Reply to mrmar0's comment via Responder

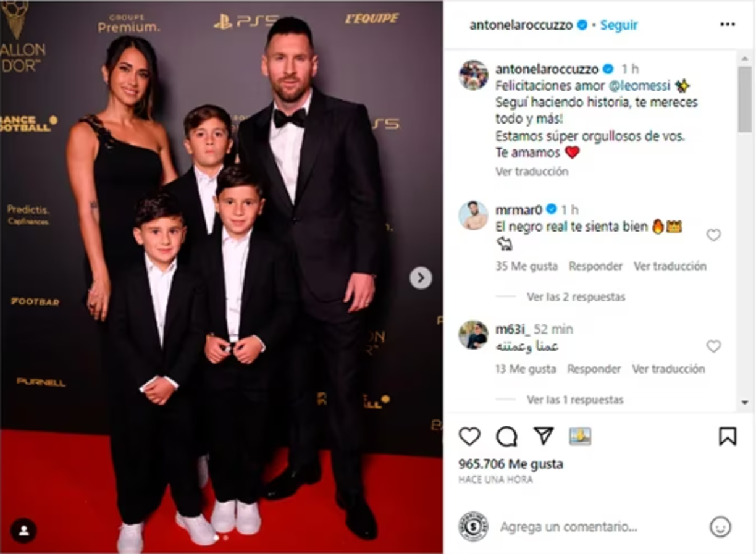(595, 266)
